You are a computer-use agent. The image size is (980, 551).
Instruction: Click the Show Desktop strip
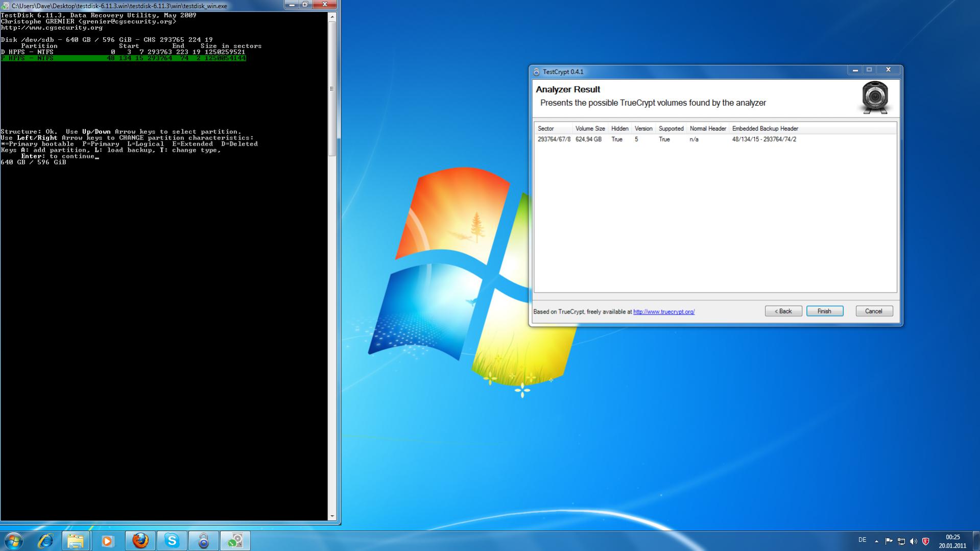[976, 541]
